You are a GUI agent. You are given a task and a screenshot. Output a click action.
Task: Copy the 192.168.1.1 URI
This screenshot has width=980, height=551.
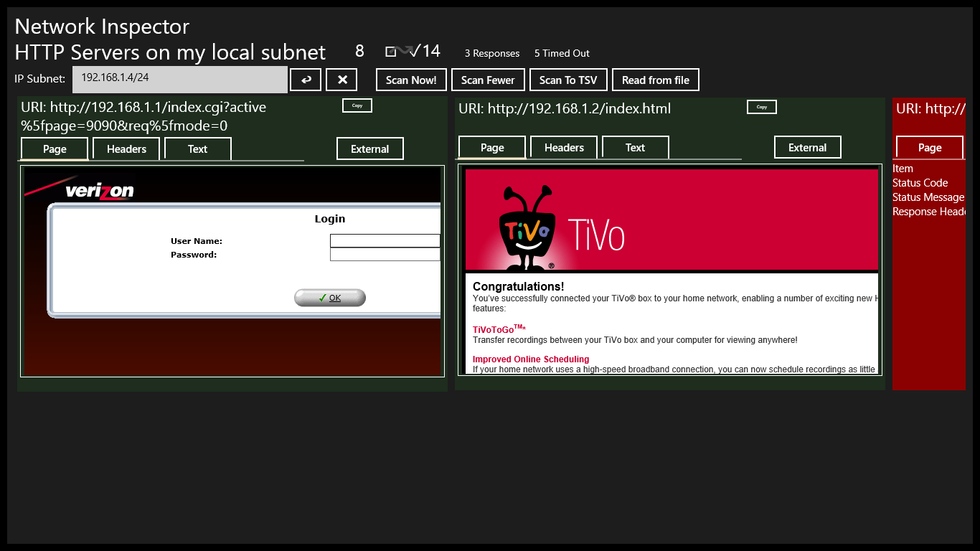[357, 105]
